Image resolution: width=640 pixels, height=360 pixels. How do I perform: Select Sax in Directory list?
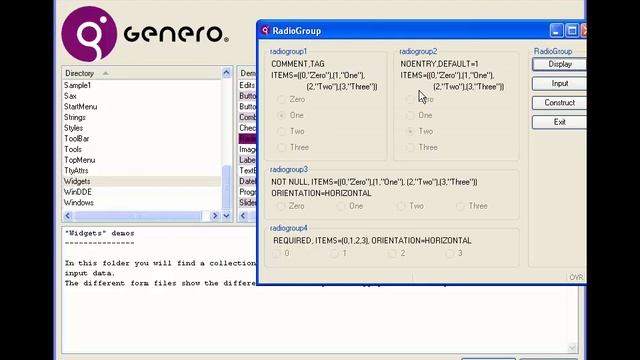(141, 96)
